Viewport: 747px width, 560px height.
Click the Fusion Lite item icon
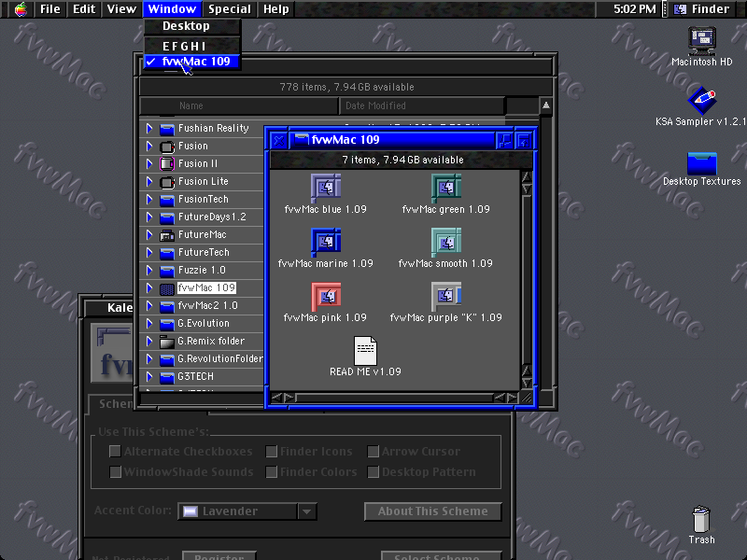click(x=167, y=182)
